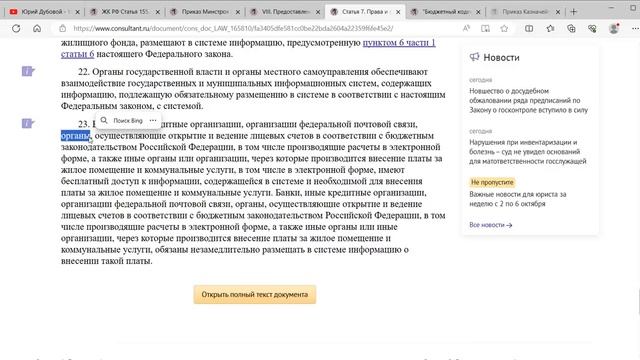Image resolution: width=640 pixels, height=360 pixels.
Task: Open news about досудебном обжаловании предписаний
Action: tap(528, 100)
